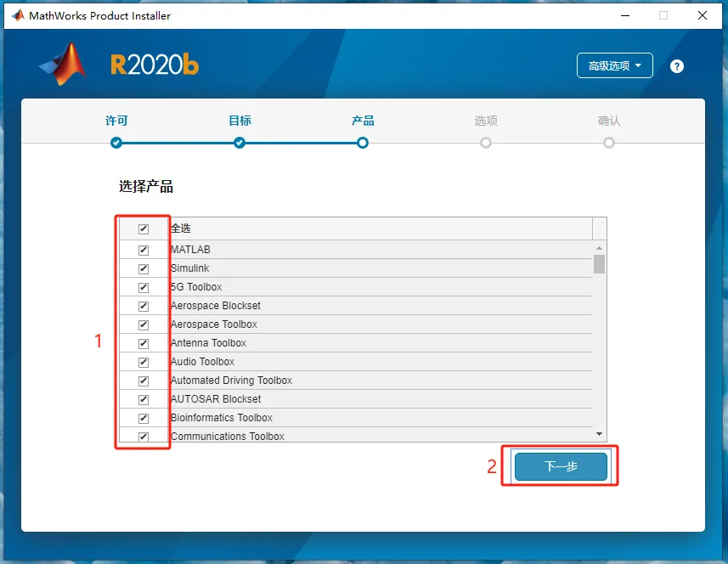Select the 5G Toolbox row text

tap(196, 287)
